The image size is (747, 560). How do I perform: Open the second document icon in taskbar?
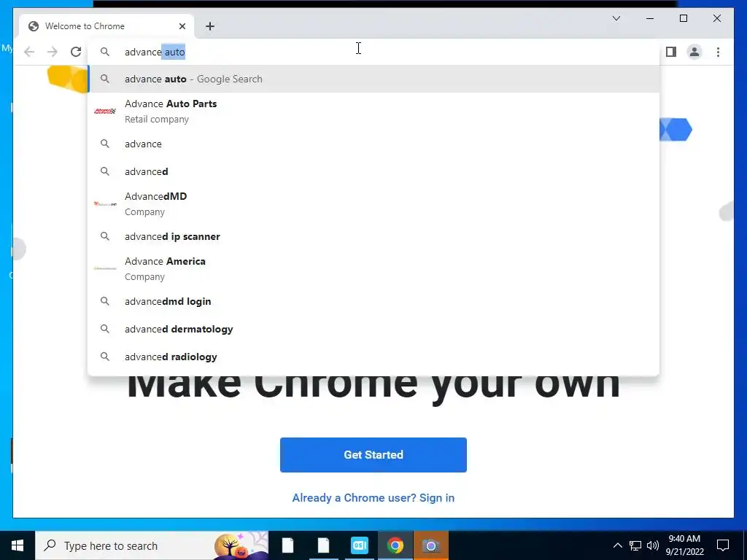323,545
